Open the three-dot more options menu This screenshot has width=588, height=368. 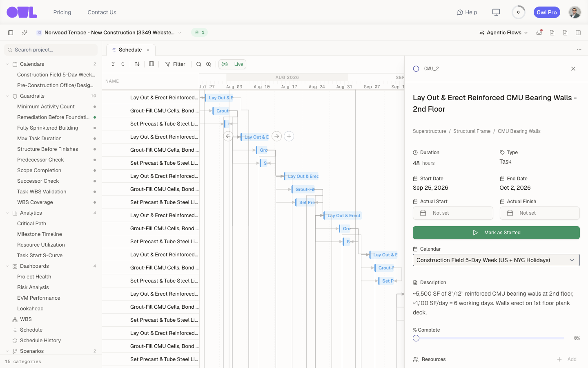click(x=579, y=50)
